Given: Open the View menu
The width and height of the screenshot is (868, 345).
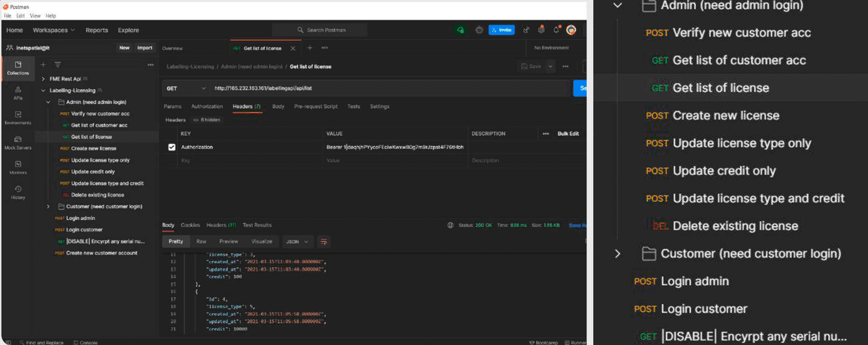Looking at the screenshot, I should click(x=35, y=15).
